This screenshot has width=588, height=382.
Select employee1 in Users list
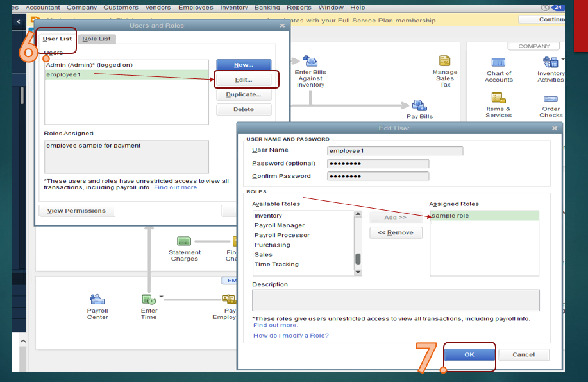(126, 74)
